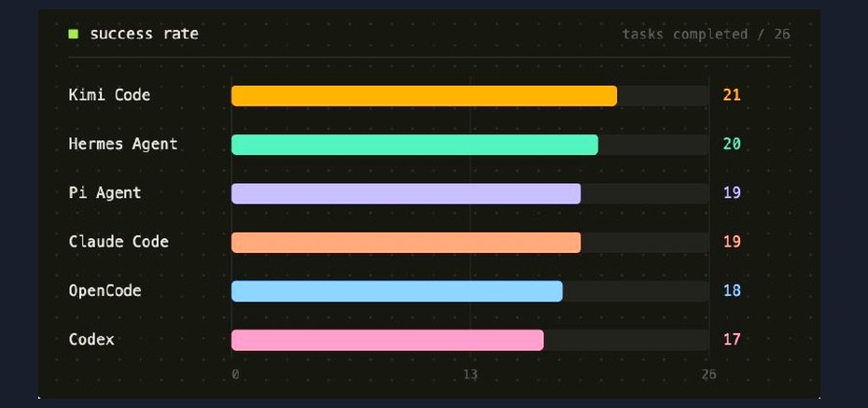The image size is (868, 408).
Task: Click the 'Kimi Code' label
Action: point(109,95)
